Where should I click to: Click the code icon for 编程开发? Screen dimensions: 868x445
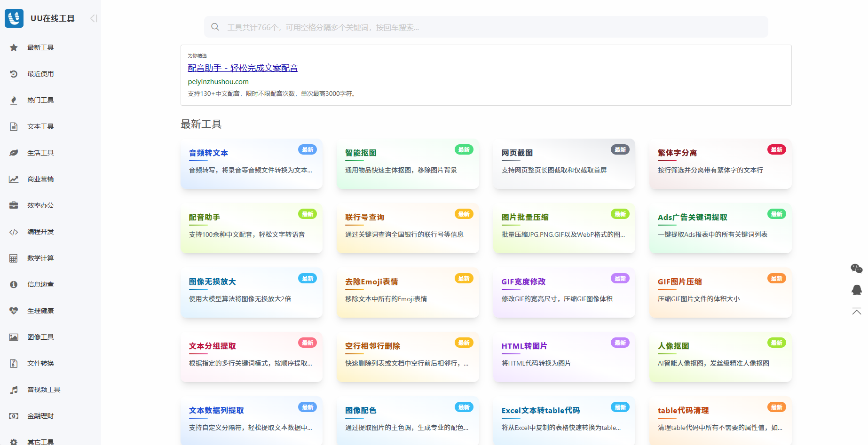[14, 232]
